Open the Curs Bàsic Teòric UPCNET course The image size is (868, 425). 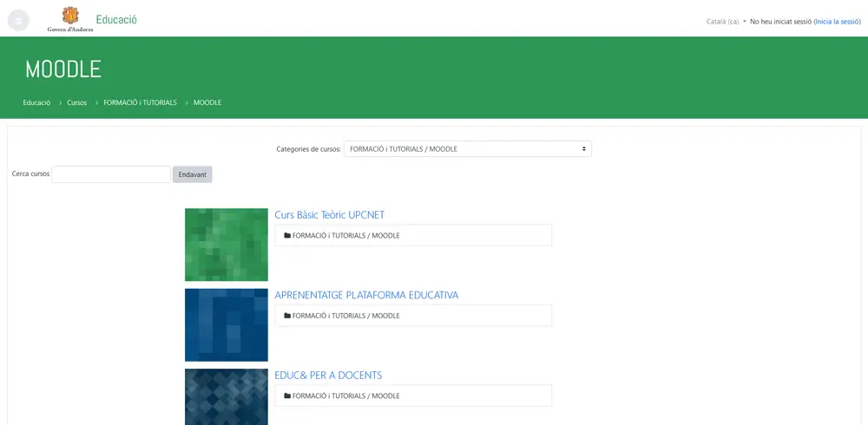click(x=329, y=215)
